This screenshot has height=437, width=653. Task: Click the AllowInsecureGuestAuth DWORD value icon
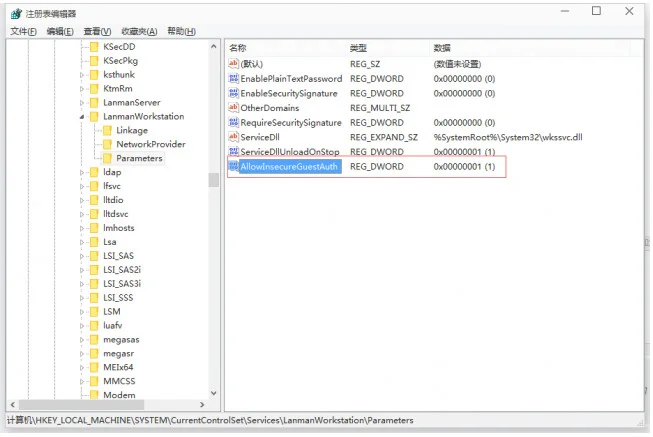pos(234,166)
